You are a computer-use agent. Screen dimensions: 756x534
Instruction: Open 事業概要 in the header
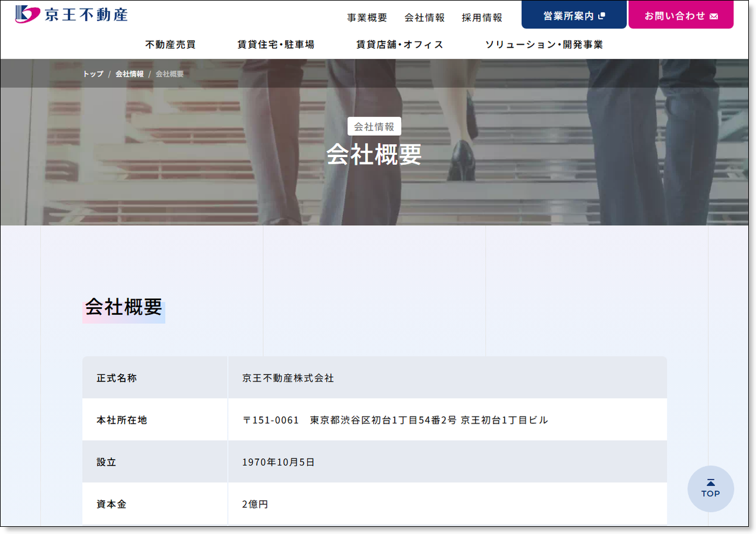click(367, 18)
